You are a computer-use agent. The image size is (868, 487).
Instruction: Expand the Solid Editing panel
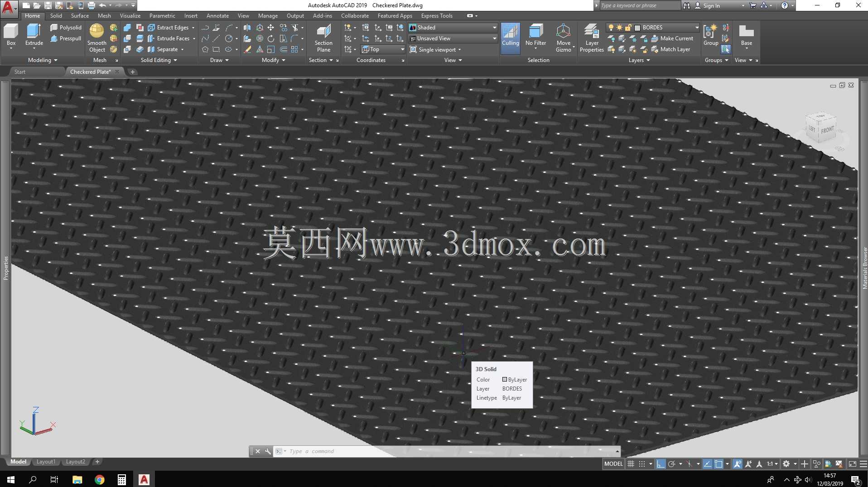coord(159,60)
